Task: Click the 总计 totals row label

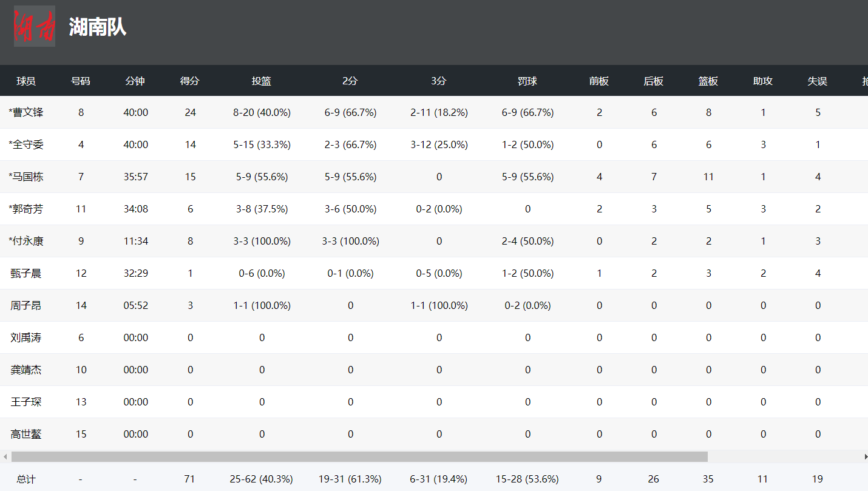Action: pos(26,479)
